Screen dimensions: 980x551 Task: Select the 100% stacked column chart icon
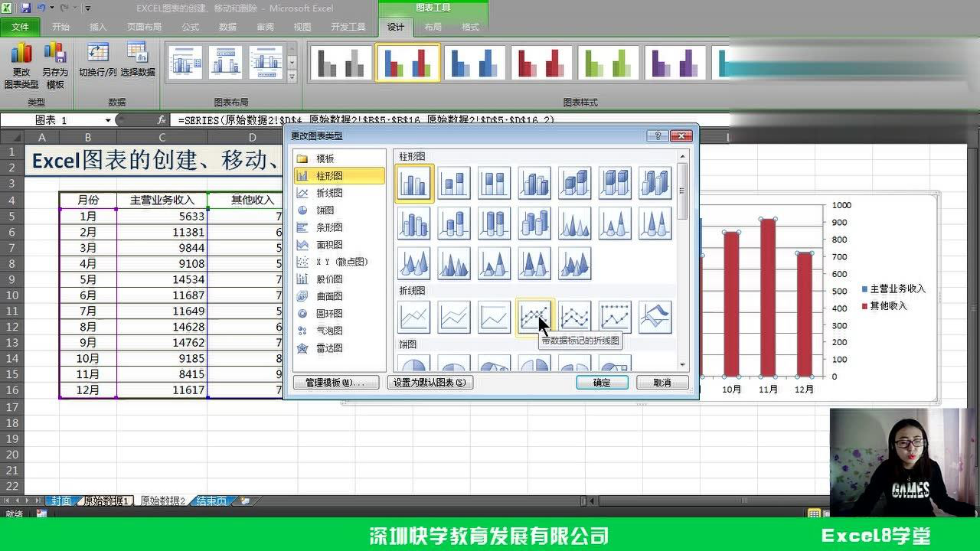495,184
